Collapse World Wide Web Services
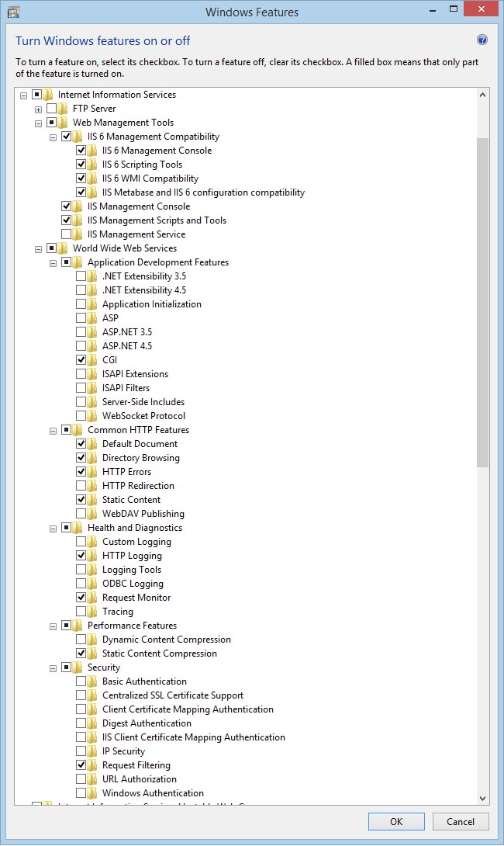 (38, 249)
